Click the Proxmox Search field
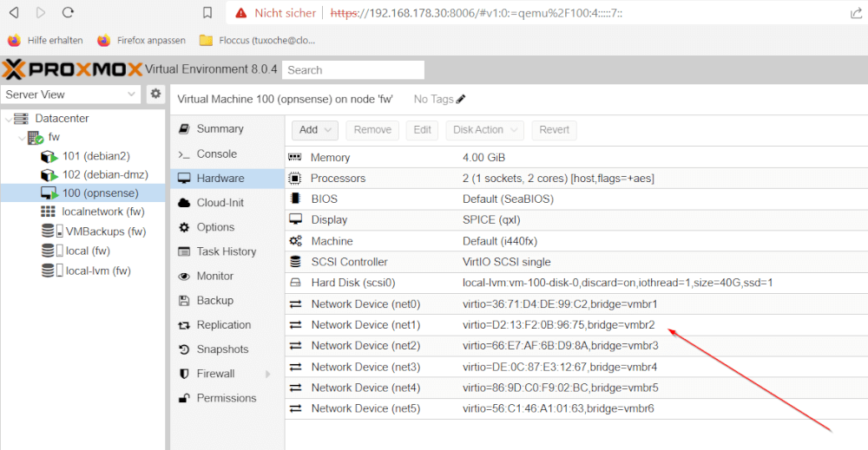 point(353,70)
